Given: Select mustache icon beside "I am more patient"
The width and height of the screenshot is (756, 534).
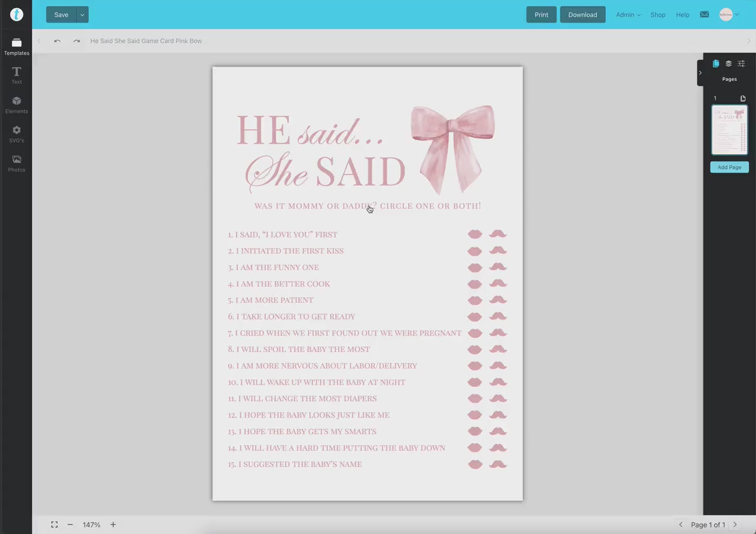Looking at the screenshot, I should [498, 299].
